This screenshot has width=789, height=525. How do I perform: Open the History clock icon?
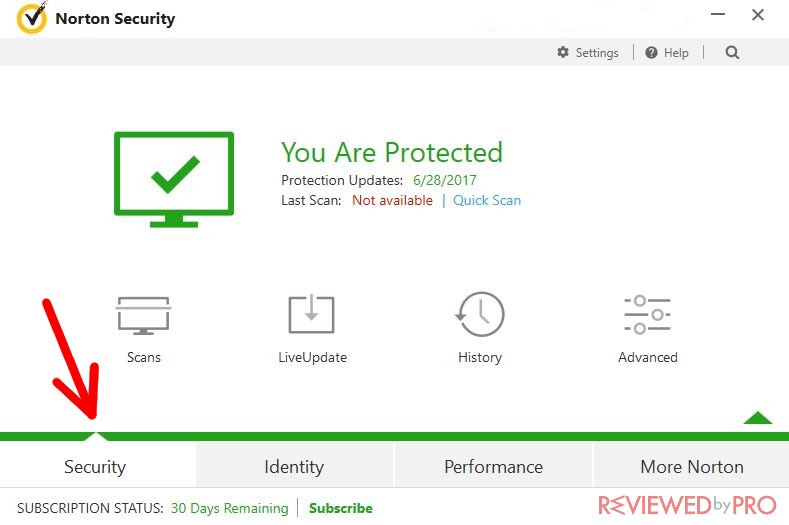click(480, 314)
